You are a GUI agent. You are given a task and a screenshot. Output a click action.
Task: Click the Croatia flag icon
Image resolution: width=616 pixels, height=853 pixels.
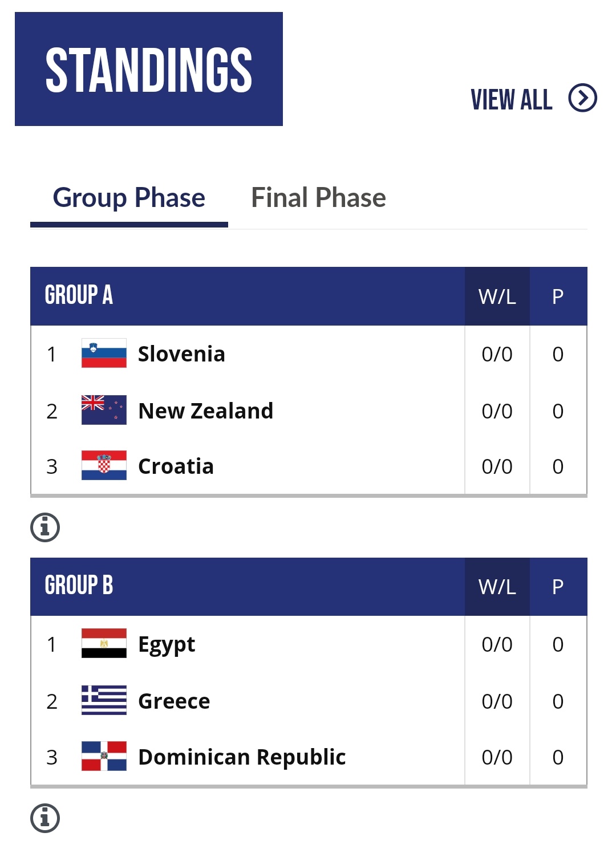[104, 466]
